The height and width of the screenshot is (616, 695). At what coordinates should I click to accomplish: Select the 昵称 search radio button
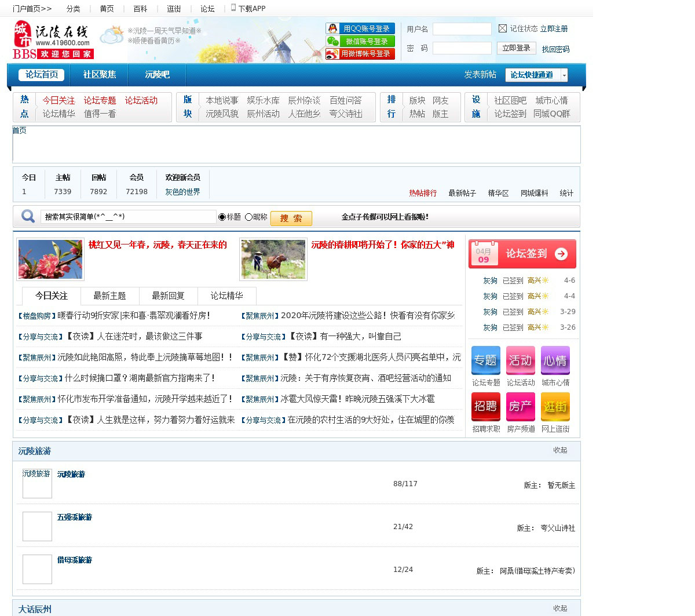click(248, 217)
